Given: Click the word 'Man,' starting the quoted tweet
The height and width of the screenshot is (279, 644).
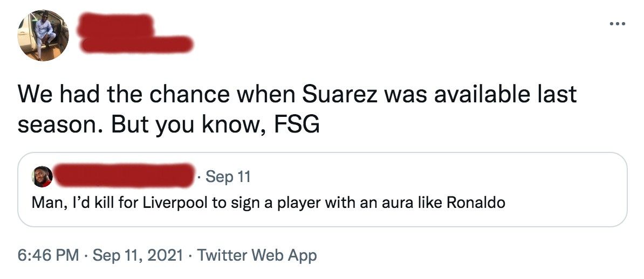Looking at the screenshot, I should (47, 203).
